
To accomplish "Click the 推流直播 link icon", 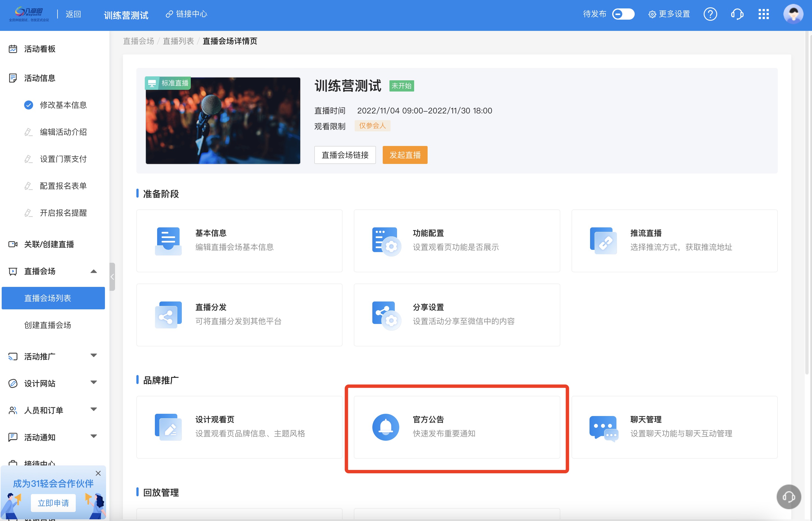I will (604, 241).
